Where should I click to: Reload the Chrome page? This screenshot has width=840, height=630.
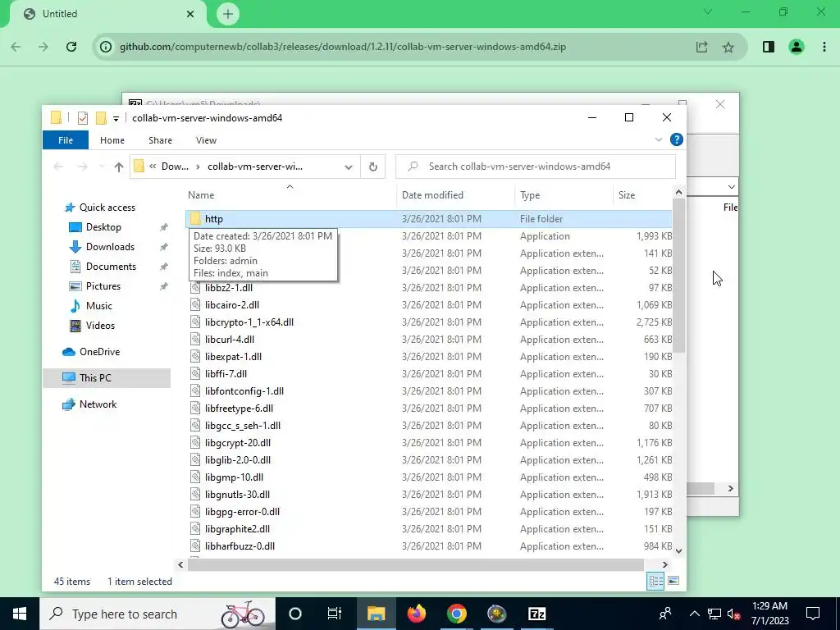71,47
